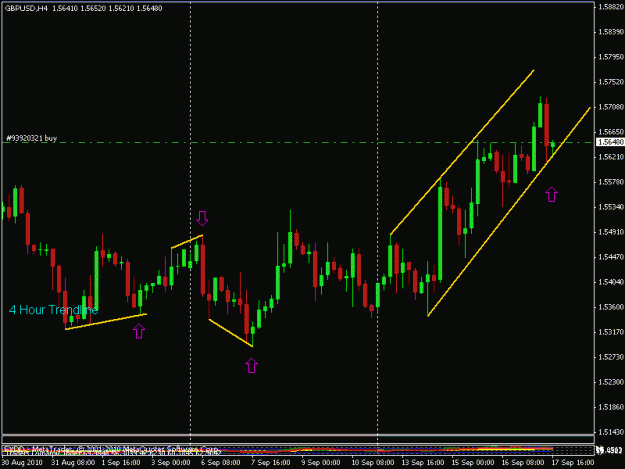Click the highlighted current price 1.56480 tag
The image size is (625, 469).
tap(609, 142)
